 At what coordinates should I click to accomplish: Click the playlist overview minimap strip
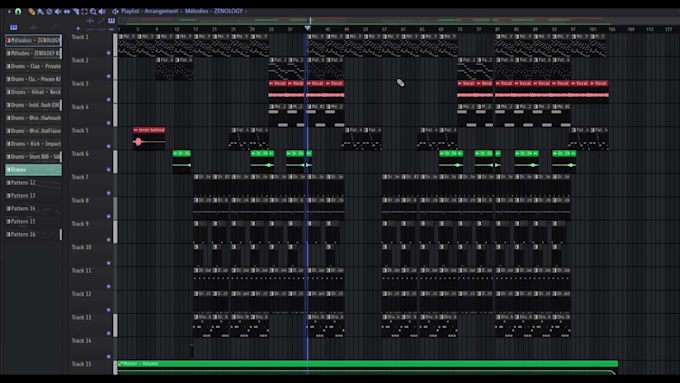click(x=399, y=20)
